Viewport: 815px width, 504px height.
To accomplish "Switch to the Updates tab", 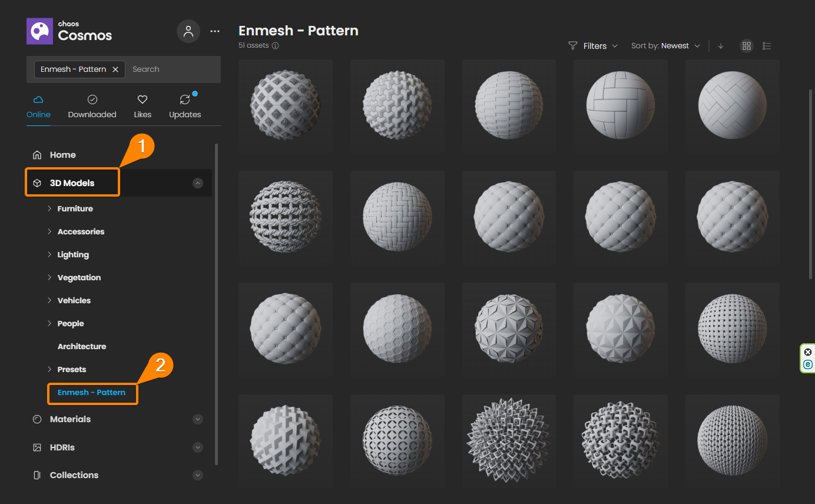I will click(x=184, y=106).
